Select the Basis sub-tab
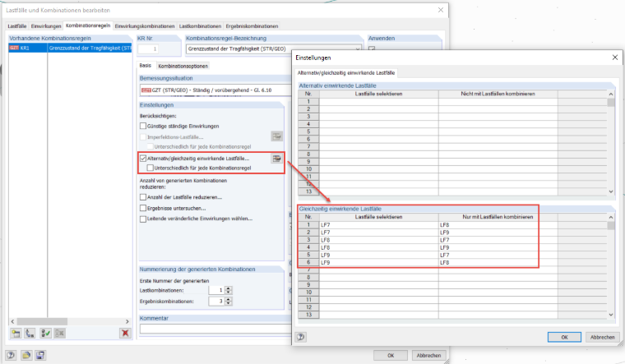This screenshot has width=625, height=364. (146, 65)
